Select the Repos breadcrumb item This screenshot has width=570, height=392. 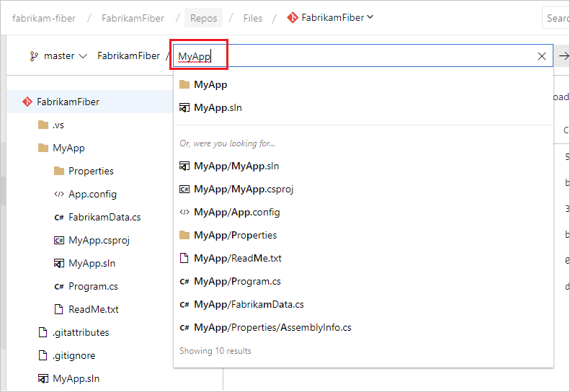click(x=203, y=18)
